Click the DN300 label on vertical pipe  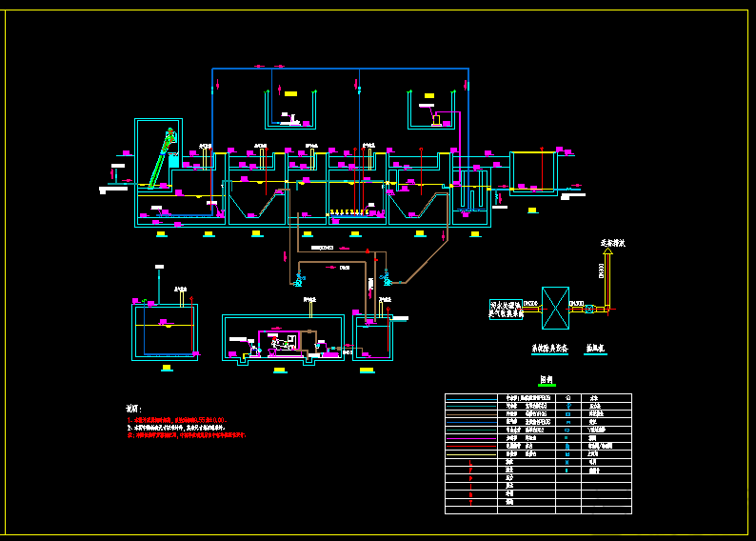pos(601,270)
